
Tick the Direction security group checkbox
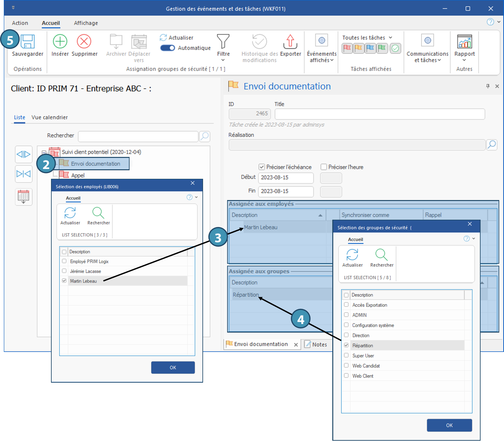coord(346,335)
